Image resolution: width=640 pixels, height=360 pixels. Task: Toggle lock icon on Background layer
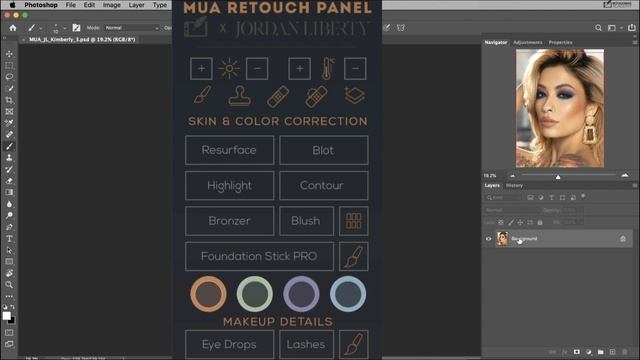tap(623, 239)
